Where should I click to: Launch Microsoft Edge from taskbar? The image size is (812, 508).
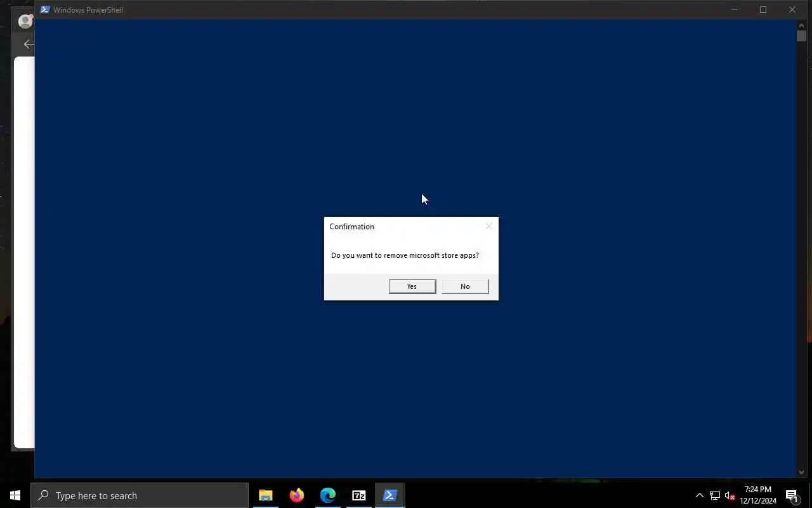(327, 495)
